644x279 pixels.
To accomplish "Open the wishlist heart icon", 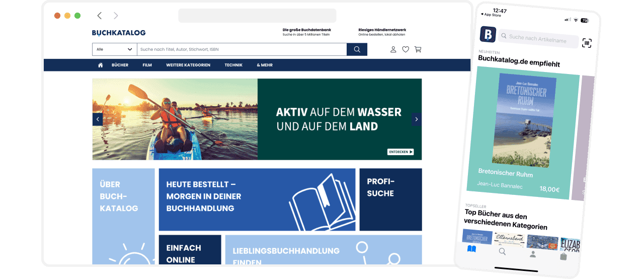I will click(x=406, y=49).
